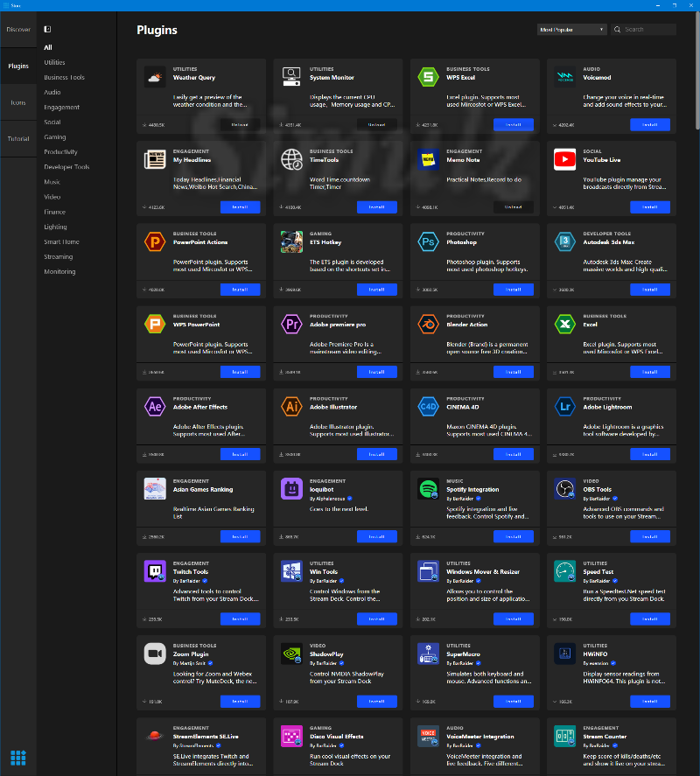Open the Adobe Lightroom Lr icon
Screen dimensions: 700x776
click(x=565, y=407)
